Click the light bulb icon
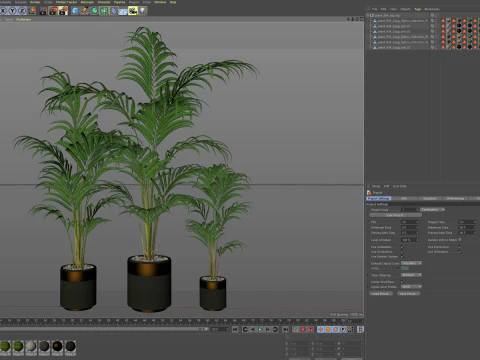This screenshot has height=360, width=480. click(142, 11)
